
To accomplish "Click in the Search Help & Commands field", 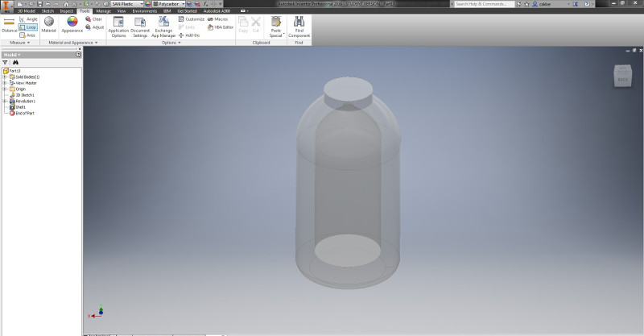I will click(x=484, y=4).
